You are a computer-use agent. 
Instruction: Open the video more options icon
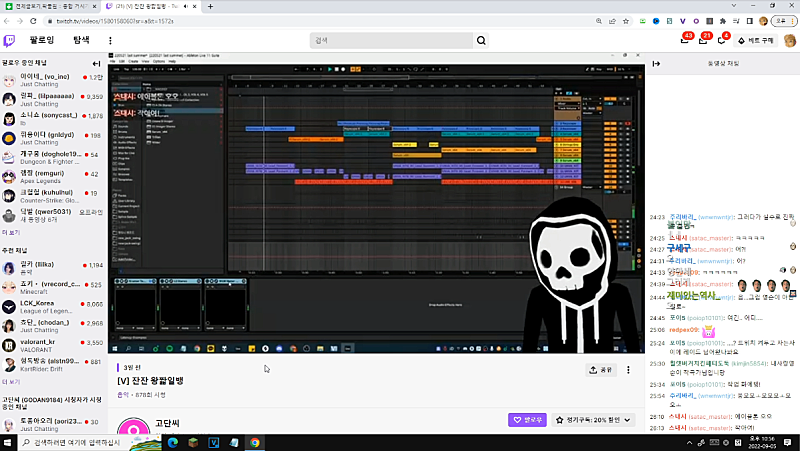(628, 369)
